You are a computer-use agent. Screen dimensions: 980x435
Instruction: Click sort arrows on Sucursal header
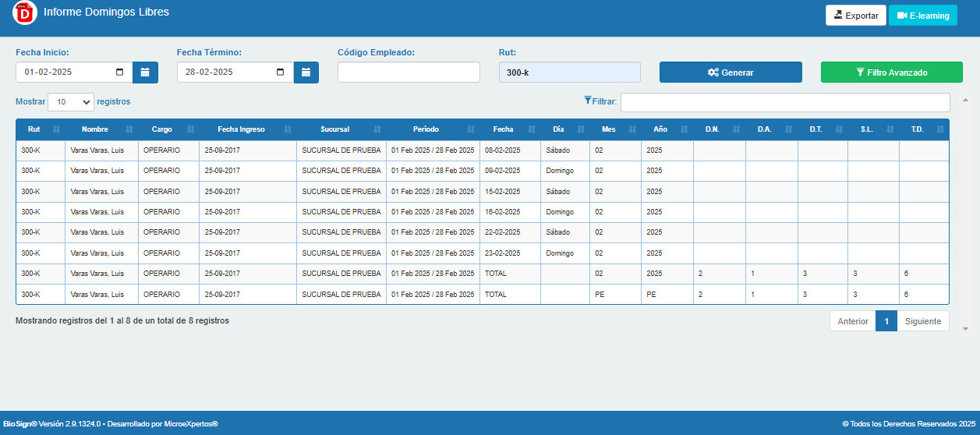pyautogui.click(x=377, y=129)
